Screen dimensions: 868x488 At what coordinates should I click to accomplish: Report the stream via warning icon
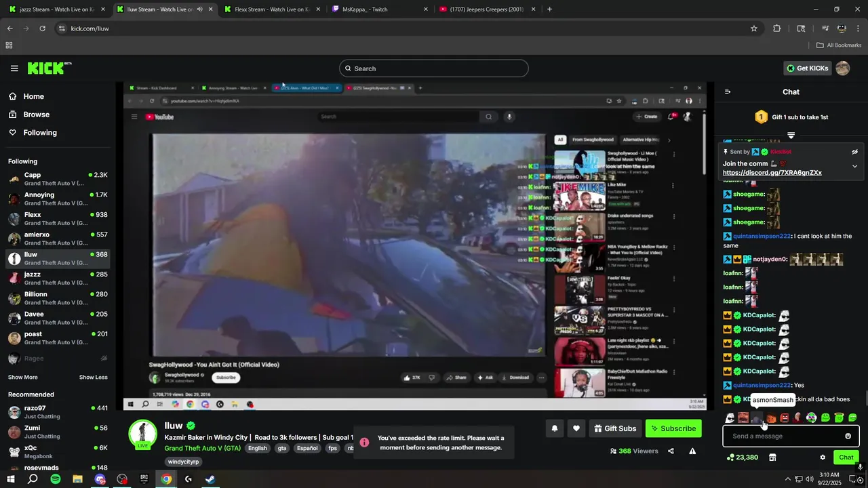tap(692, 451)
